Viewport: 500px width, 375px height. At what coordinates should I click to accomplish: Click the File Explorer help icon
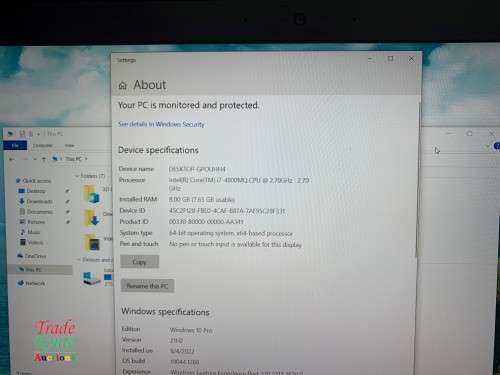coord(497,146)
